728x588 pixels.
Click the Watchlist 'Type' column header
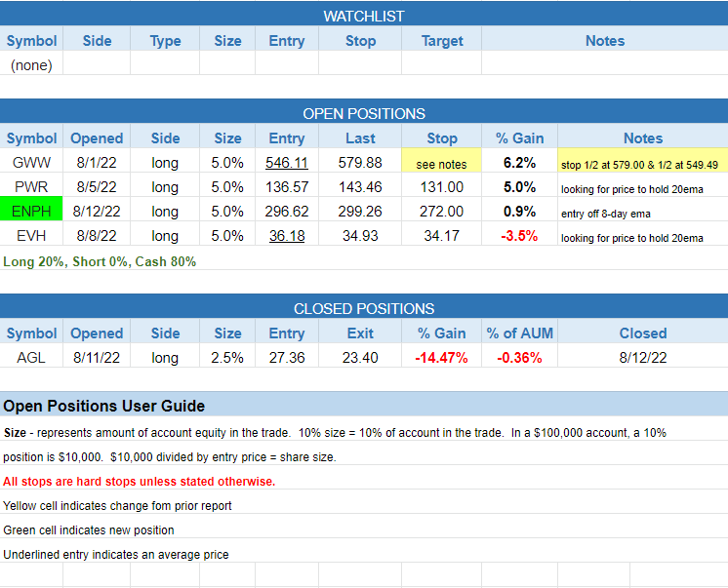tap(165, 41)
